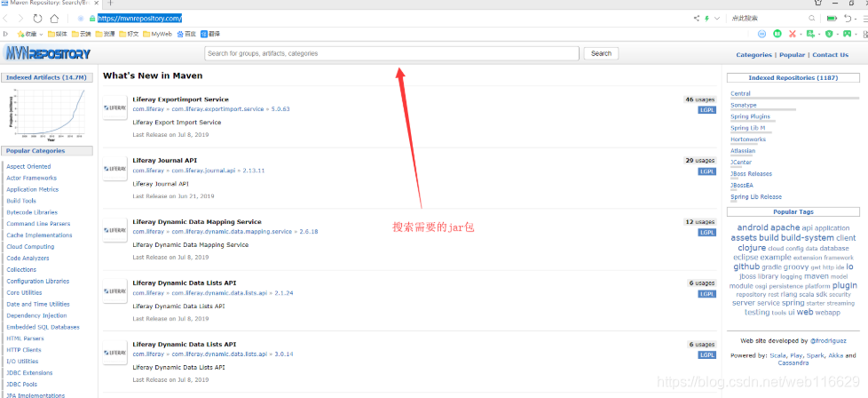The width and height of the screenshot is (868, 398).
Task: Click the green lightning speed-mode icon
Action: [706, 19]
